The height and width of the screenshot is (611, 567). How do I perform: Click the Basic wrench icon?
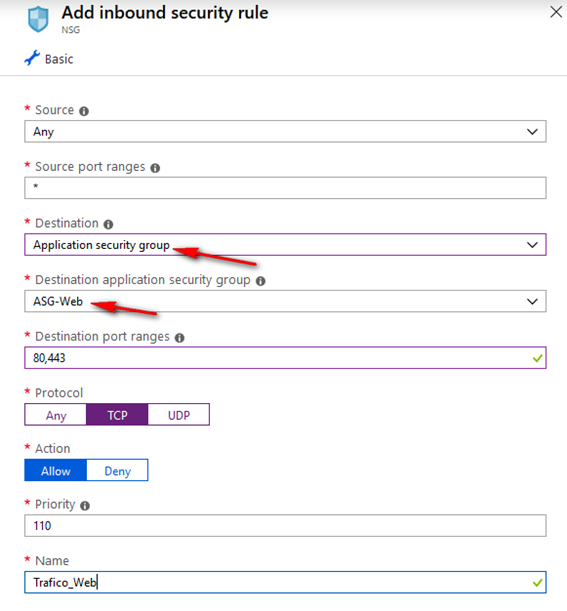pos(32,58)
